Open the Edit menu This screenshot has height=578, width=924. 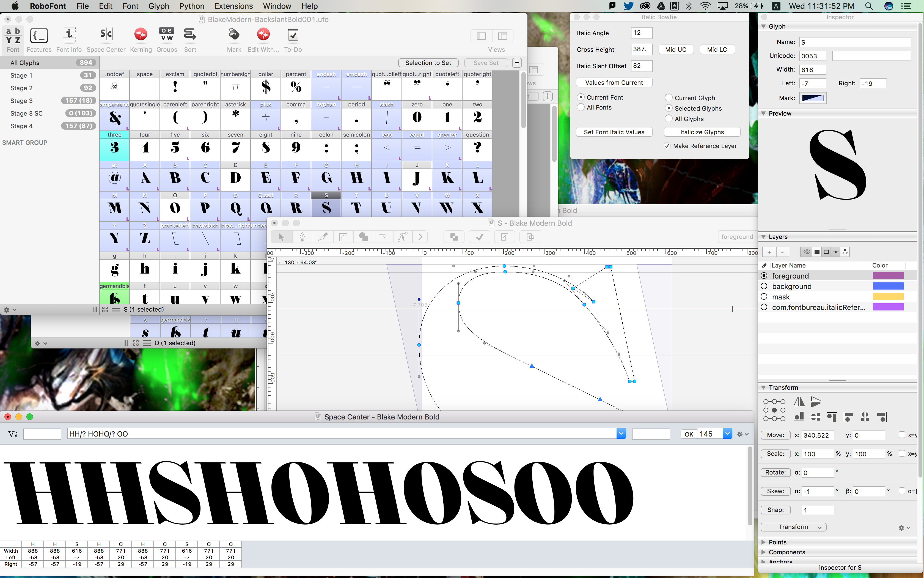click(x=106, y=6)
